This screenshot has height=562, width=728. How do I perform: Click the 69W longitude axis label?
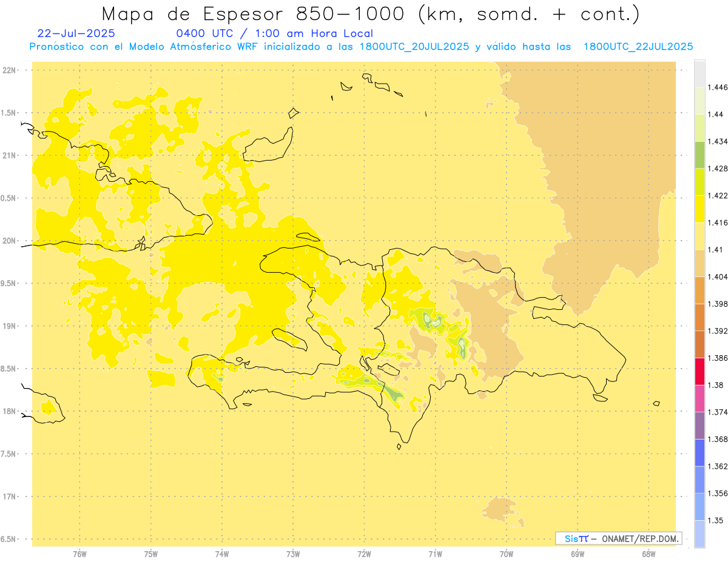[x=578, y=554]
